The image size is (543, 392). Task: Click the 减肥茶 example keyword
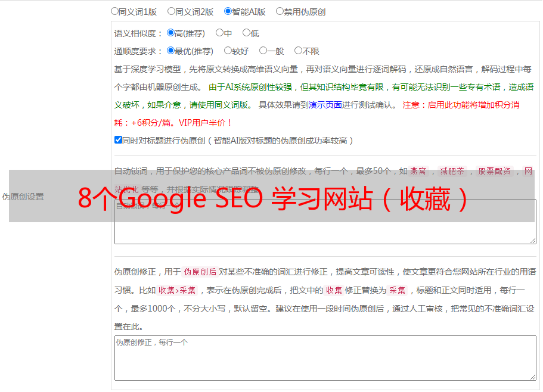point(452,171)
